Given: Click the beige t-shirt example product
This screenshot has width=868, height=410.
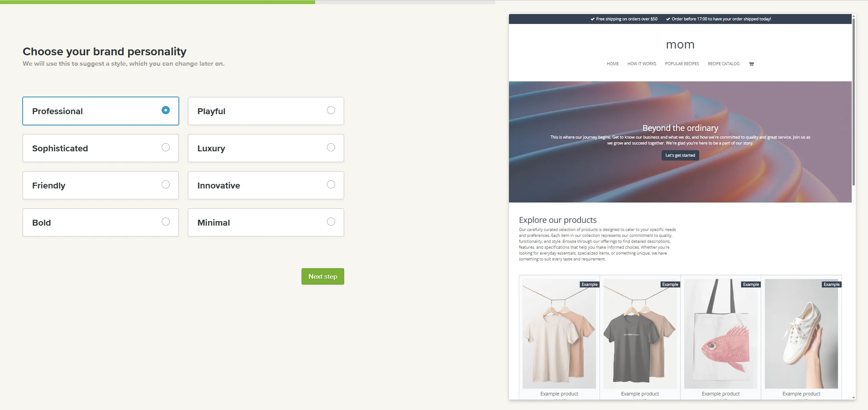Looking at the screenshot, I should click(559, 334).
